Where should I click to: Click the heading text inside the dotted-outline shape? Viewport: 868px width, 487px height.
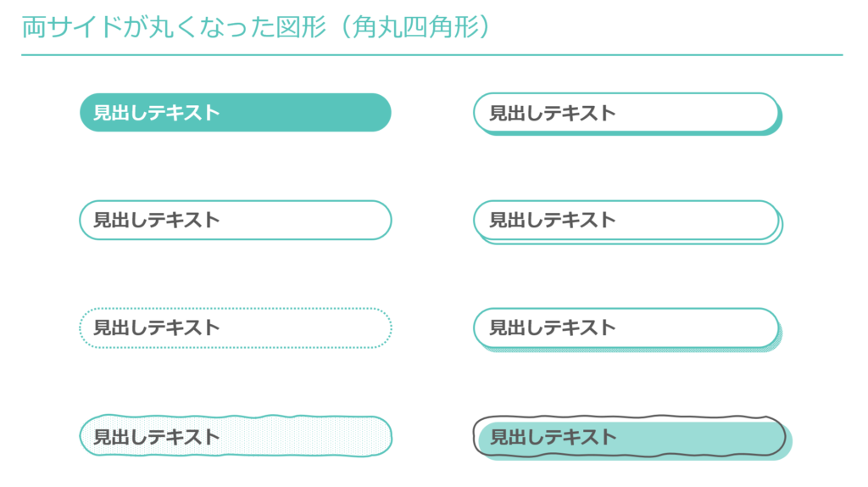click(x=156, y=328)
